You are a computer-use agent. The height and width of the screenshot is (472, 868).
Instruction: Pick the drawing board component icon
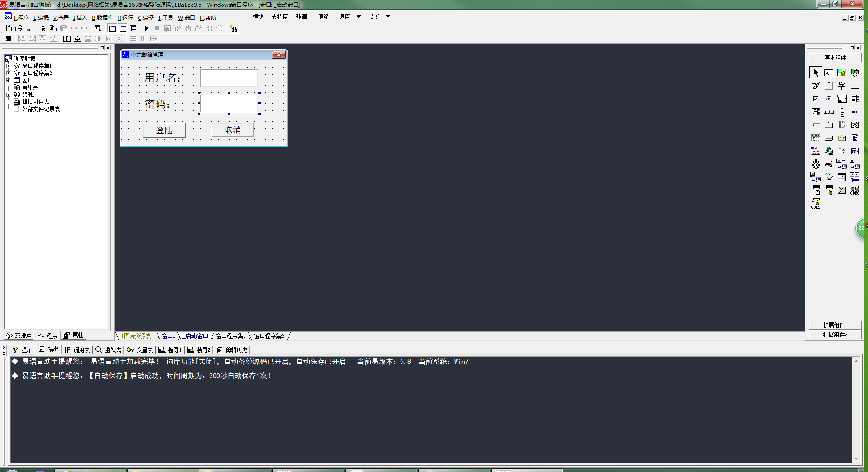(816, 86)
